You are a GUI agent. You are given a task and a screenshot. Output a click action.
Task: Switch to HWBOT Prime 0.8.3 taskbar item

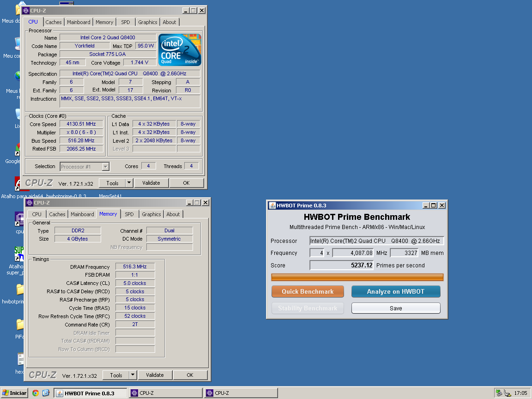[90, 393]
